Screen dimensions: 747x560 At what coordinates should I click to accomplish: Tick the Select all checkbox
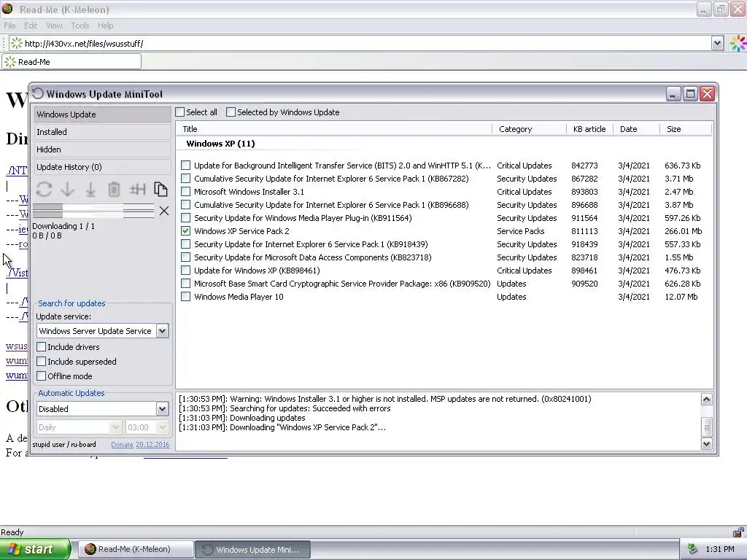point(179,112)
